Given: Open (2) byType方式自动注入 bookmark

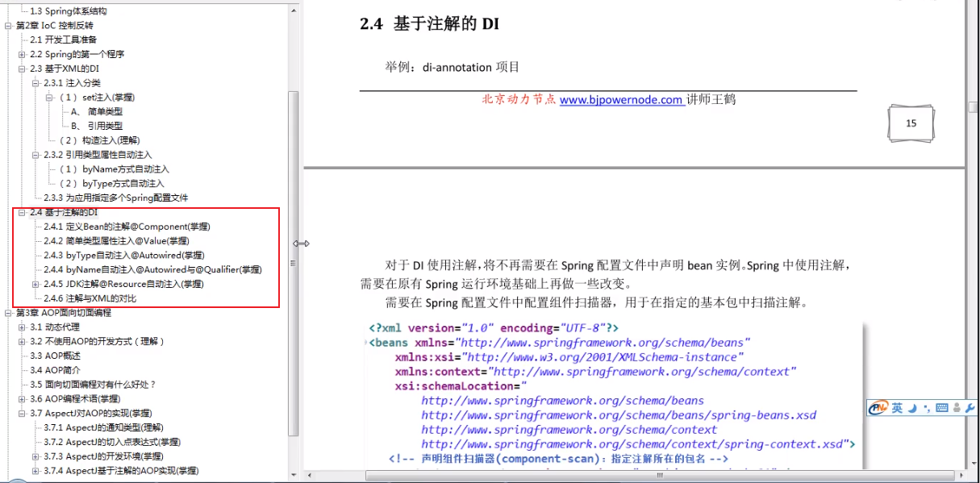Looking at the screenshot, I should [111, 184].
